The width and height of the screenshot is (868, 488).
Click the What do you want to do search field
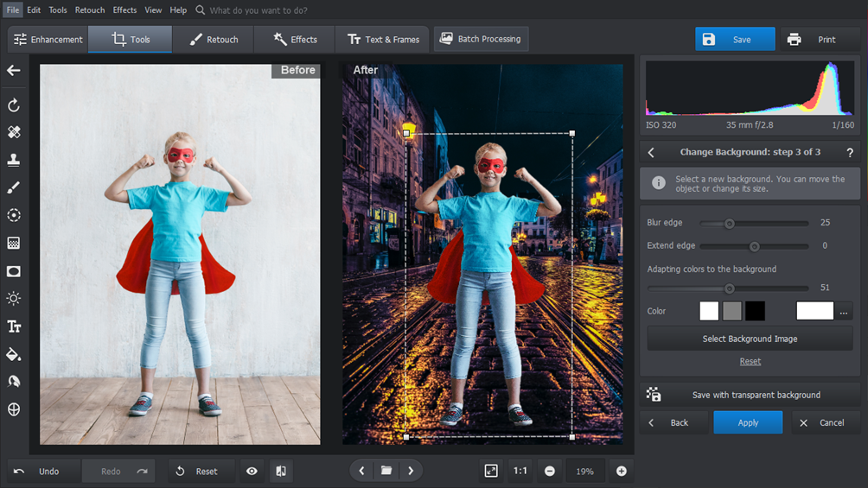pyautogui.click(x=258, y=10)
